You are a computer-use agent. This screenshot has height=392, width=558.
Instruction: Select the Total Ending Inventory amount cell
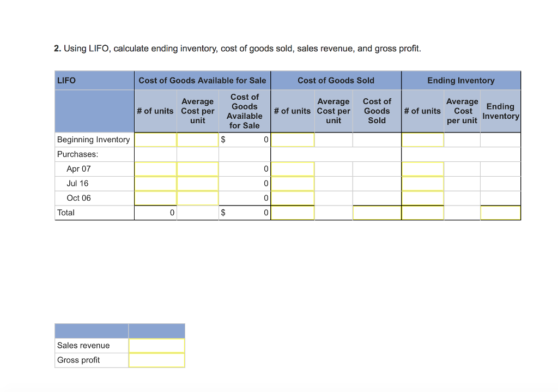coord(500,213)
